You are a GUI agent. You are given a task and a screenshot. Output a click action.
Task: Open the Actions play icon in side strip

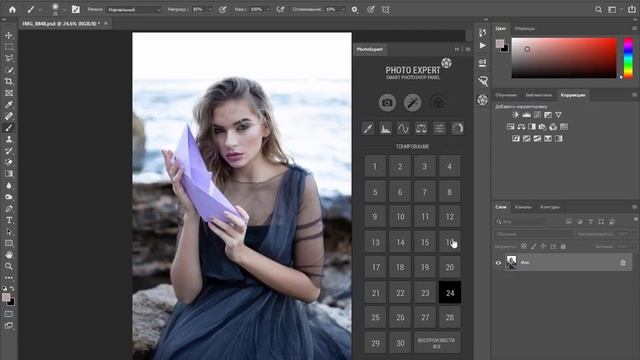point(482,45)
